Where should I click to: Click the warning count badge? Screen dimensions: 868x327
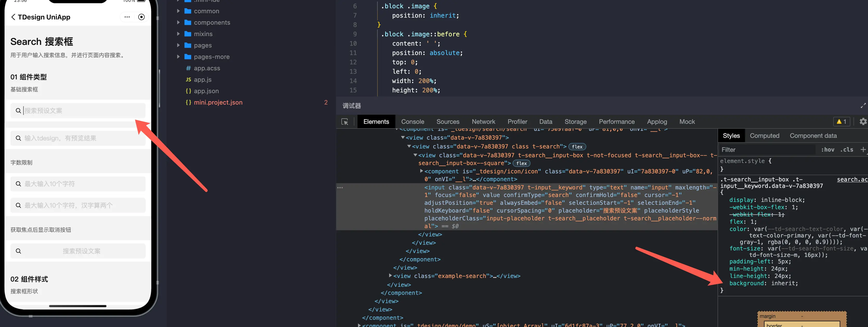point(841,122)
